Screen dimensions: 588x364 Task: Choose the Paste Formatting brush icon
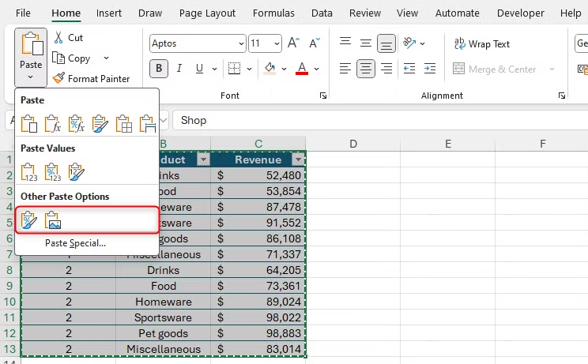point(29,220)
